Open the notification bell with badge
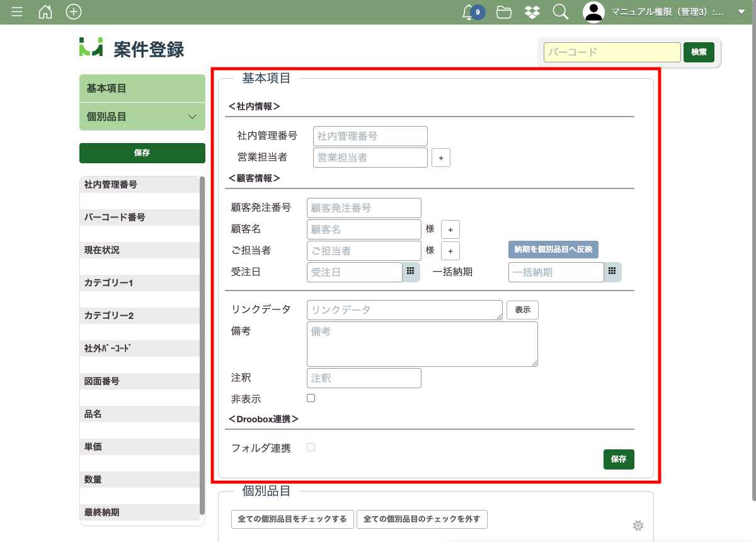The image size is (756, 542). (470, 12)
